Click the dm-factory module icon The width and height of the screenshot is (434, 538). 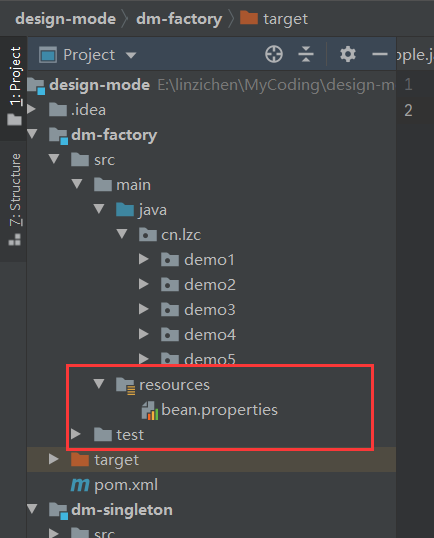pos(58,136)
